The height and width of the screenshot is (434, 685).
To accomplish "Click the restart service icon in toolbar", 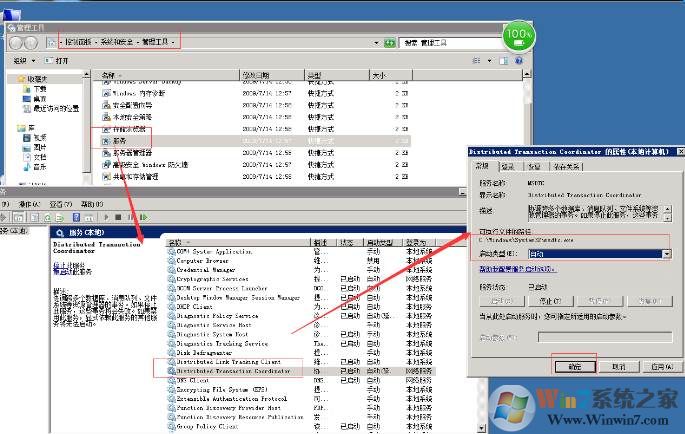I will (145, 216).
